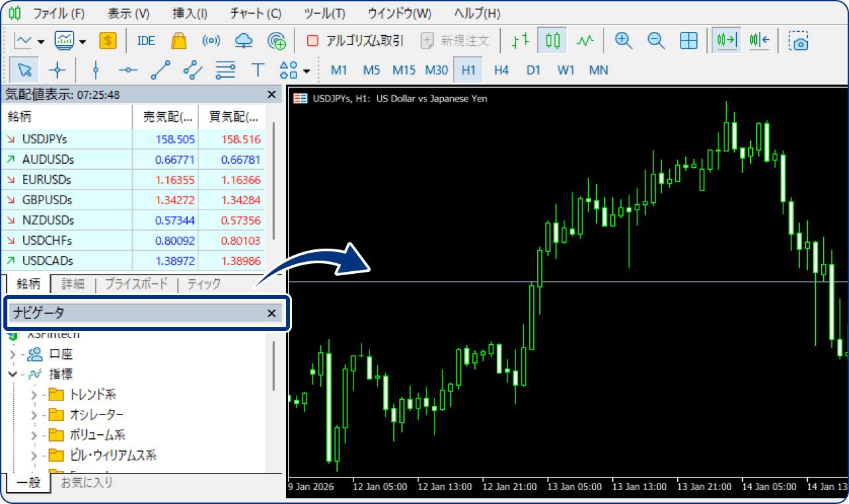Click the zoom in magnifier icon

623,40
